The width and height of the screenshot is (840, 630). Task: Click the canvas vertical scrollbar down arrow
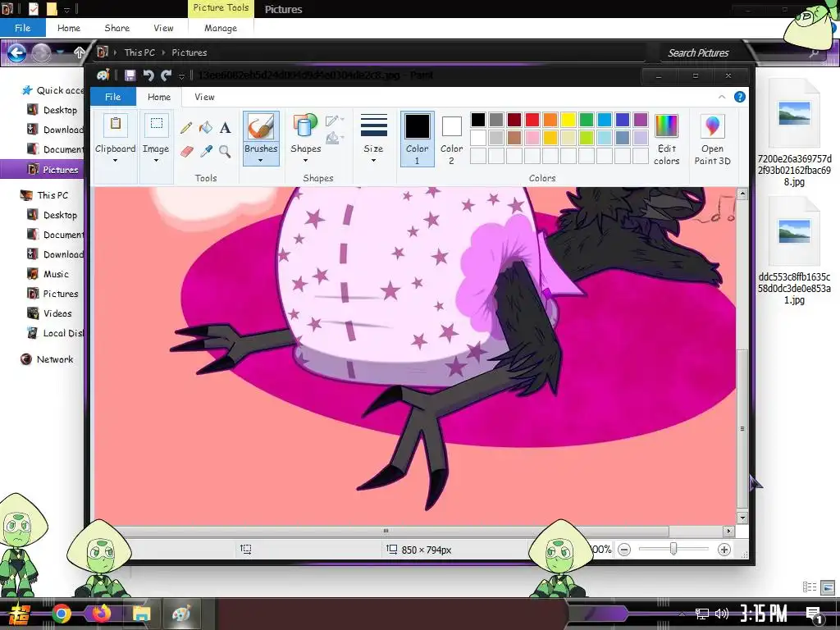click(x=742, y=518)
